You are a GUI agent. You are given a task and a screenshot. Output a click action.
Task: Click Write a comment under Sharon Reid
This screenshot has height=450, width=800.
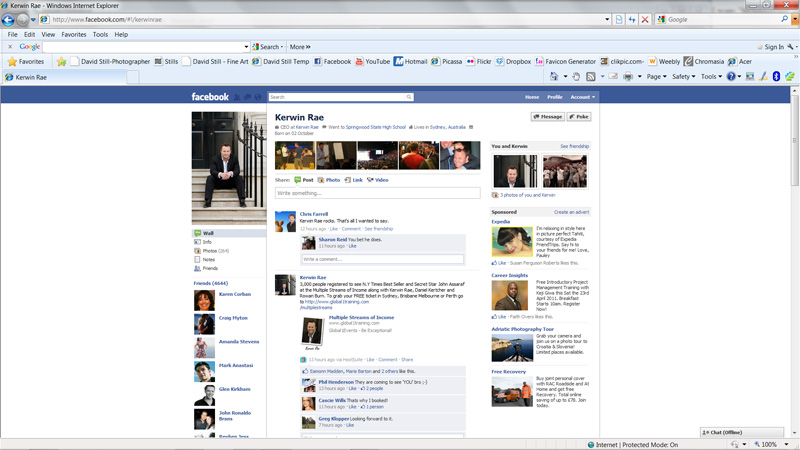[382, 259]
